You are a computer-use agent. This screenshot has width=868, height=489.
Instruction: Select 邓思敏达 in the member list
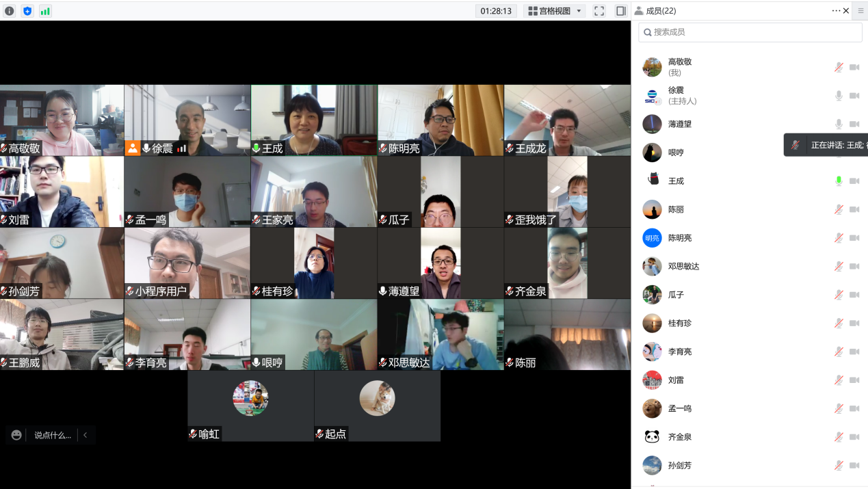tap(683, 267)
